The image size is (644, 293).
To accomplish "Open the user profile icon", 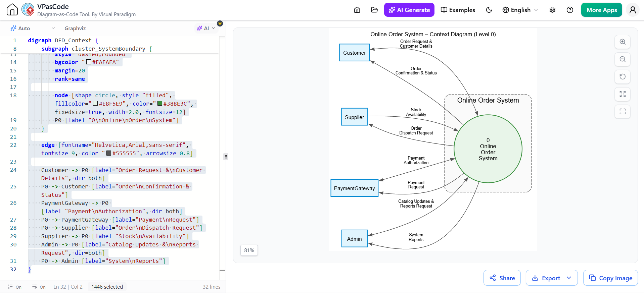I will click(x=633, y=10).
